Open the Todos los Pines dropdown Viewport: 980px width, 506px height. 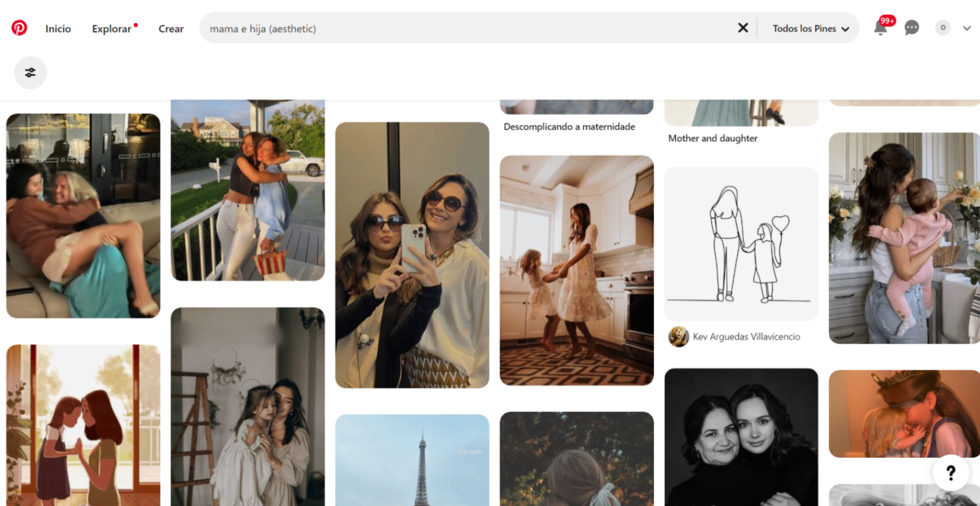click(x=810, y=28)
